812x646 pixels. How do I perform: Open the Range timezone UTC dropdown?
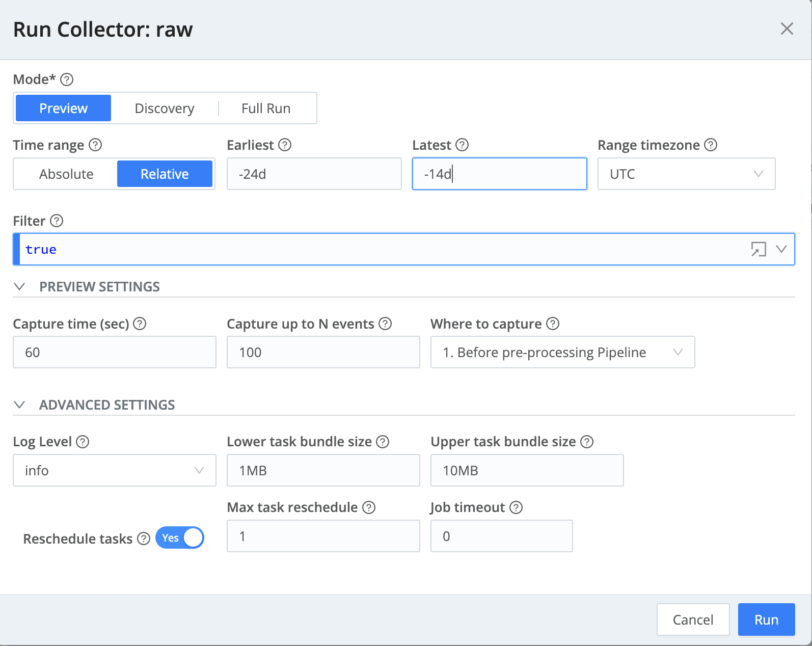686,174
